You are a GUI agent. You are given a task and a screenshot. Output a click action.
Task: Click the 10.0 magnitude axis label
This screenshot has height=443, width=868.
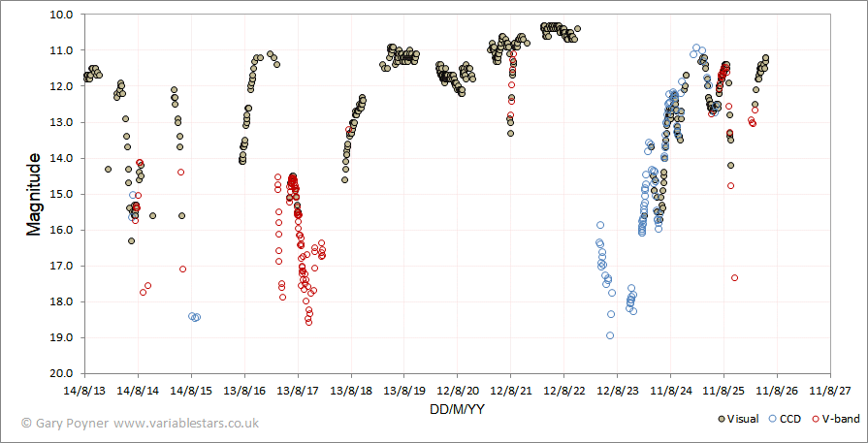point(68,15)
